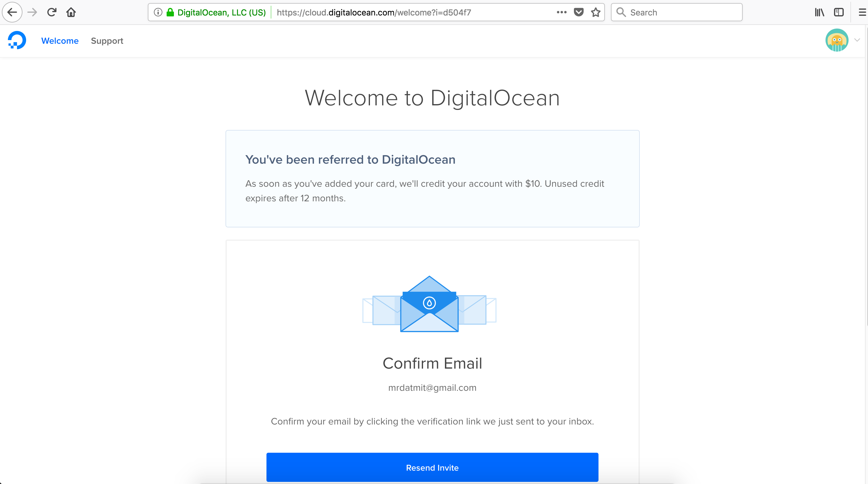Go back with the browser back arrow

click(12, 12)
